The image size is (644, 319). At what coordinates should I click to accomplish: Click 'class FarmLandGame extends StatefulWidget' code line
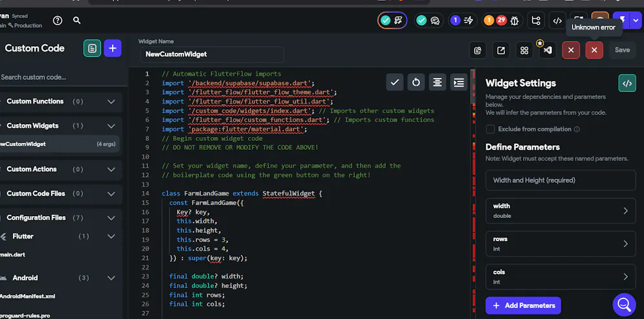(x=242, y=194)
